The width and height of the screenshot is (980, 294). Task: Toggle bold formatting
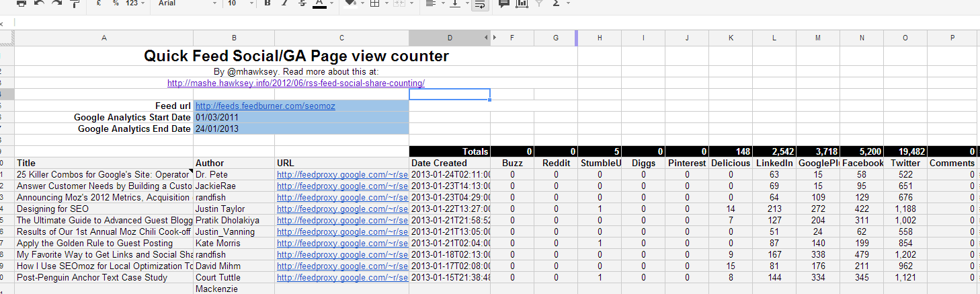coord(268,3)
